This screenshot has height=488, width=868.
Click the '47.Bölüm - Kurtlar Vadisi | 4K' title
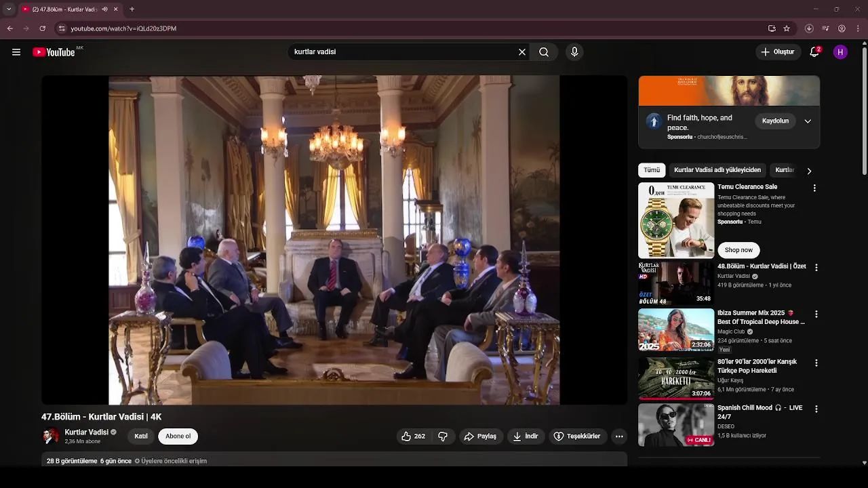(102, 417)
